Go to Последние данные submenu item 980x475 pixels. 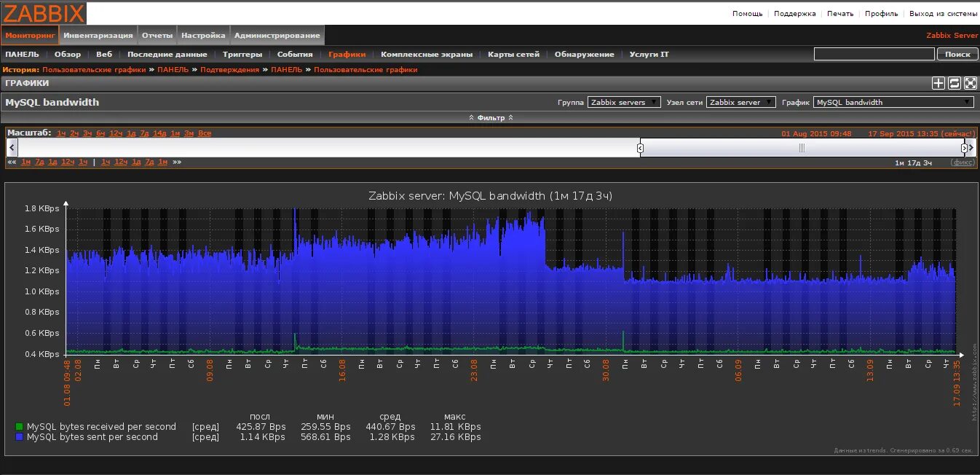pyautogui.click(x=167, y=54)
